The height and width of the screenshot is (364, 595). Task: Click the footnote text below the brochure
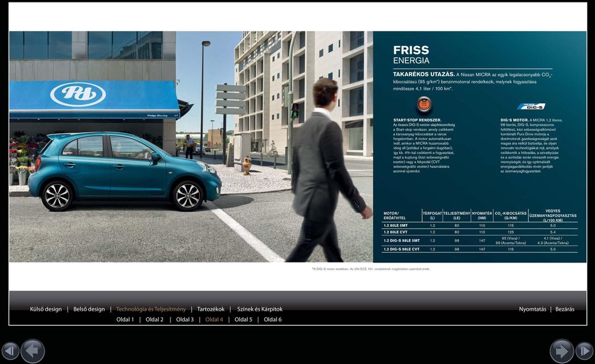coord(371,269)
